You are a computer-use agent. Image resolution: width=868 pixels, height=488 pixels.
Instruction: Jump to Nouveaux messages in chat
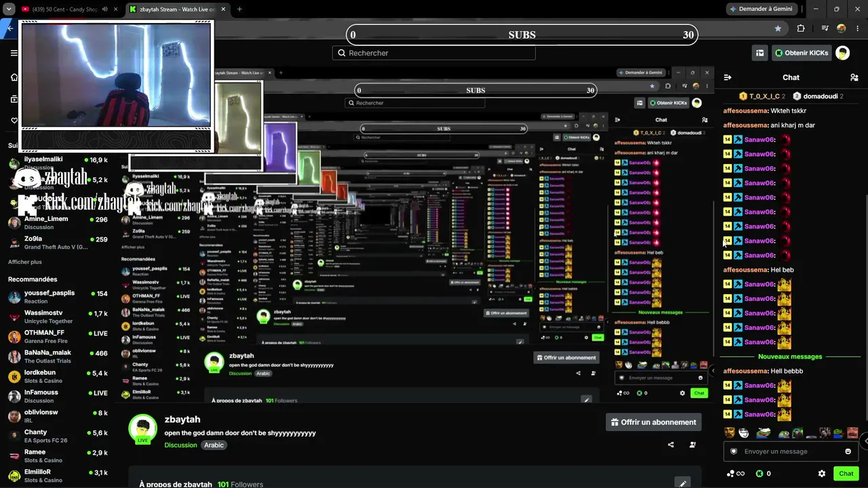click(790, 357)
